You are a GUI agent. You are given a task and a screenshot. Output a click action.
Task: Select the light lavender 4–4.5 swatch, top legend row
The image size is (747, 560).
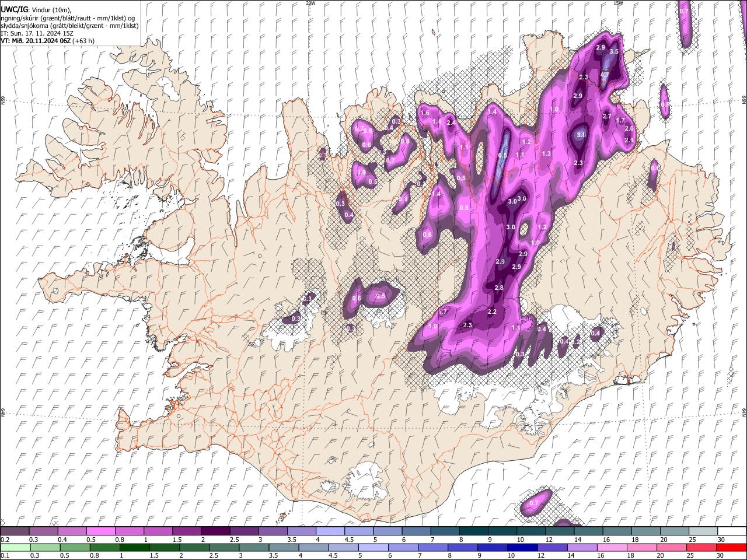329,531
